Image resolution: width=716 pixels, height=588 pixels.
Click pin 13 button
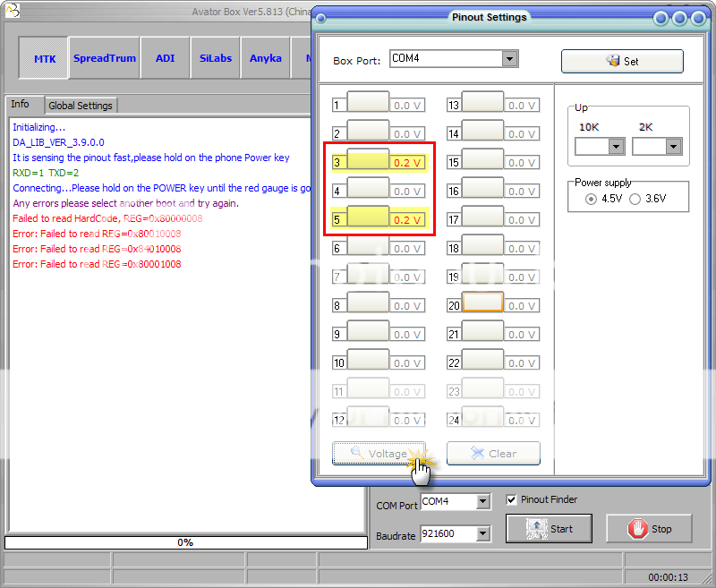[482, 101]
